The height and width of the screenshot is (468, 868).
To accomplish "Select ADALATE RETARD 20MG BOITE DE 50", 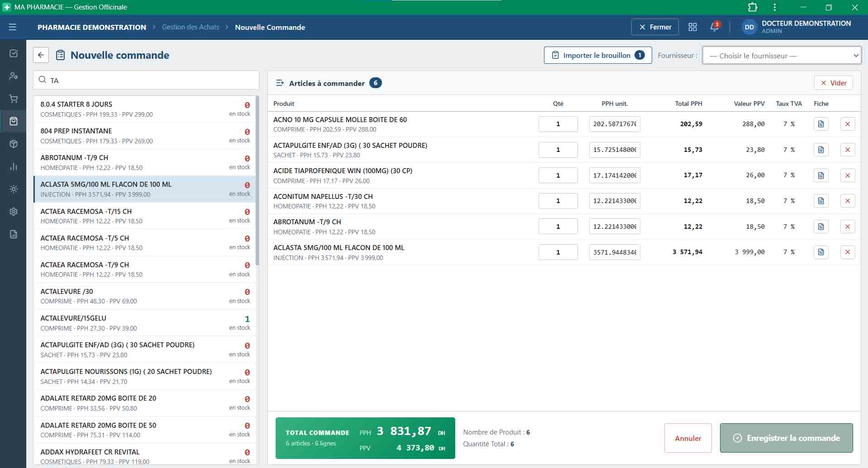I will (145, 430).
